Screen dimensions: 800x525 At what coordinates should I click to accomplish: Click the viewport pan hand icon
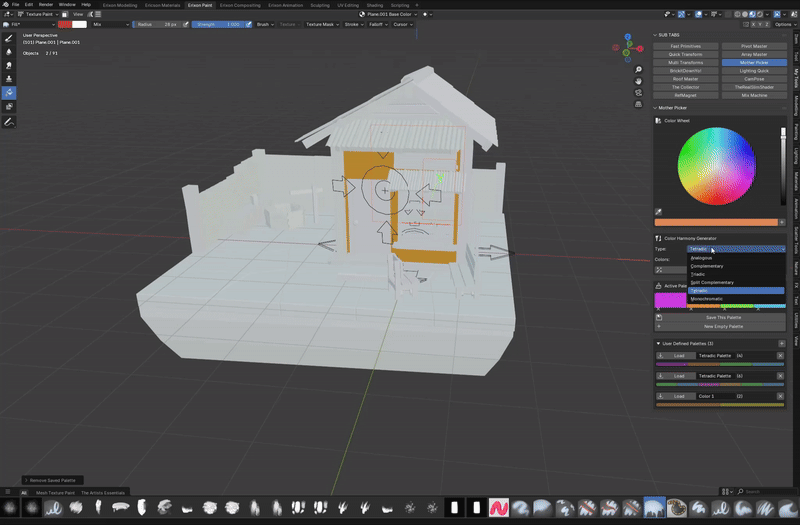[x=638, y=81]
